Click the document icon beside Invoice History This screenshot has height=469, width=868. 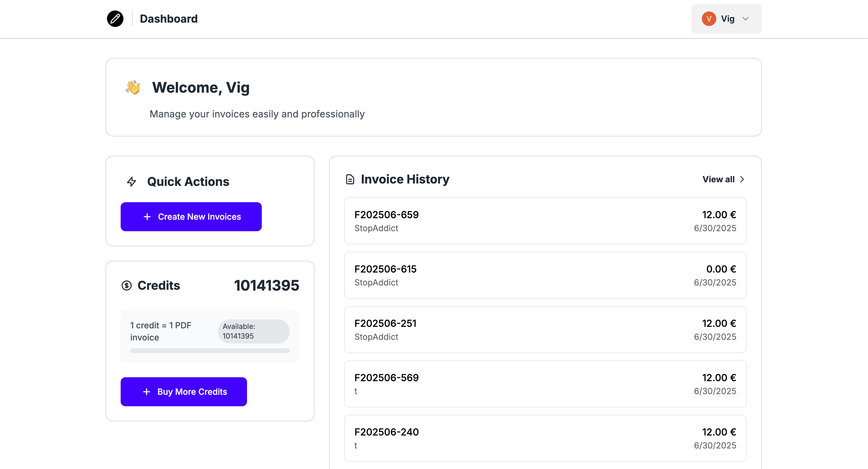tap(350, 179)
